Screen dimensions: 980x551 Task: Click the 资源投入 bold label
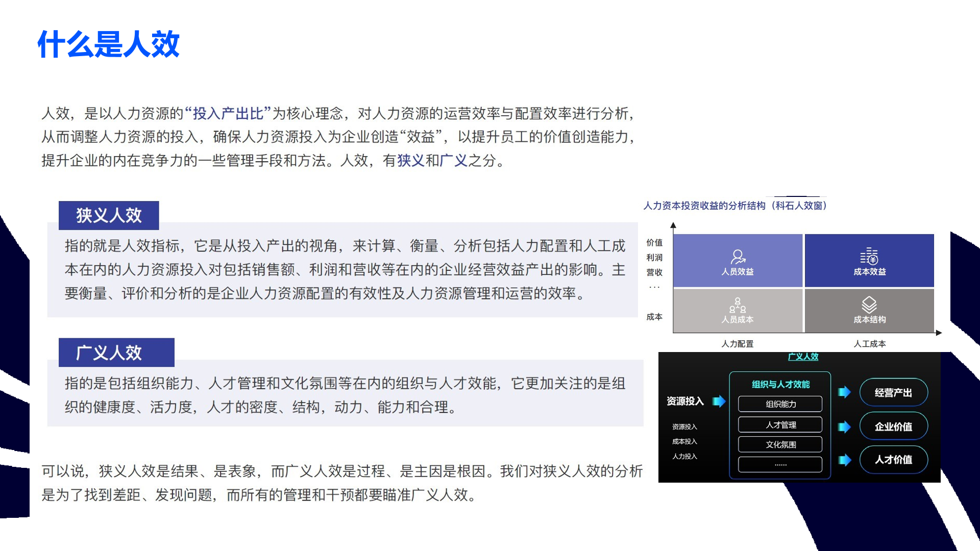click(x=685, y=401)
